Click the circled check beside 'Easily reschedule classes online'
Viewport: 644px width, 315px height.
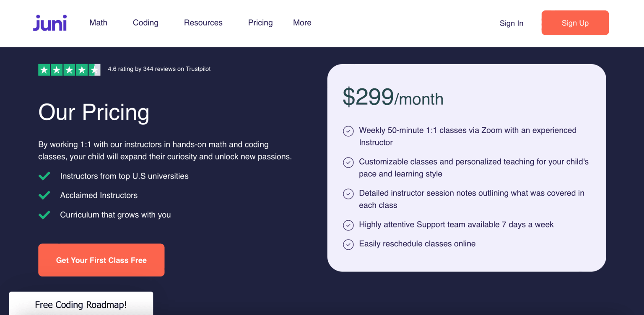click(348, 244)
